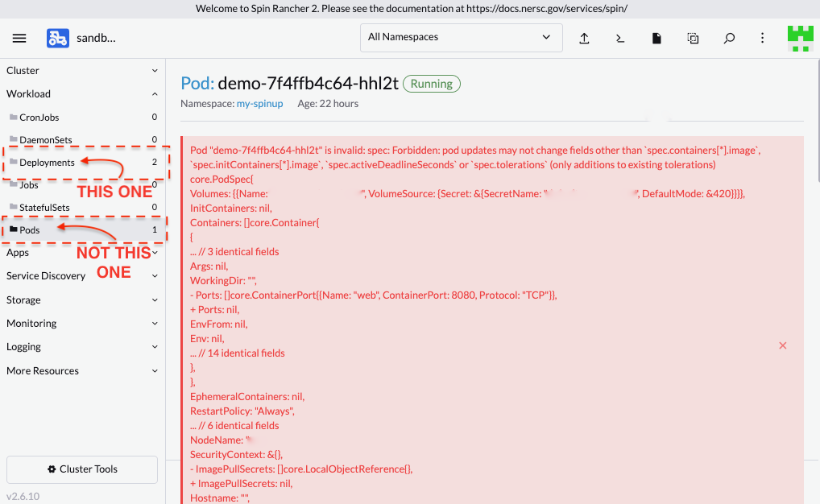Open the All Namespaces dropdown
820x504 pixels.
coord(461,37)
